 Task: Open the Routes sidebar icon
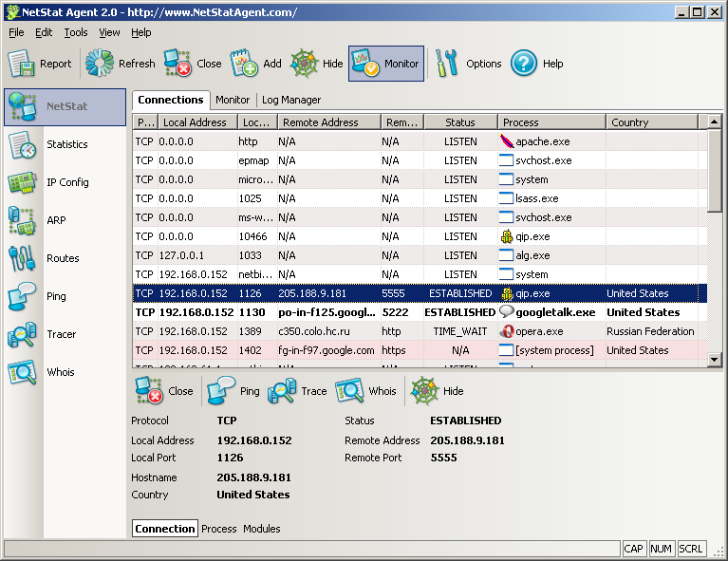tap(22, 258)
